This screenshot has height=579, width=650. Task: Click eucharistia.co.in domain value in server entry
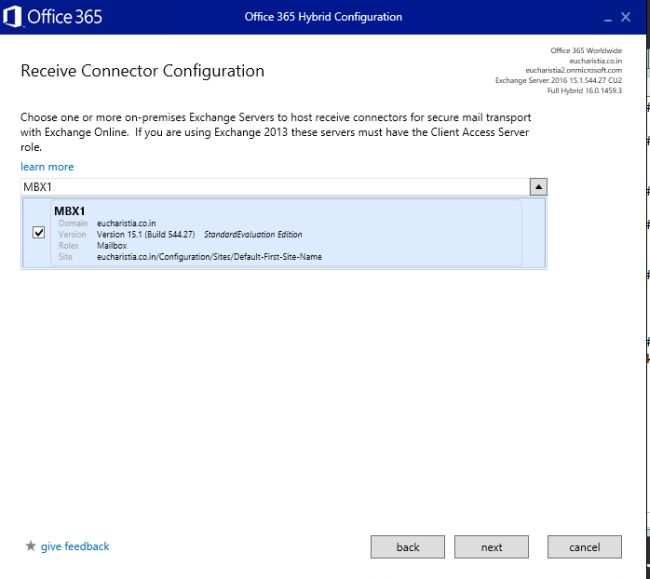[126, 223]
